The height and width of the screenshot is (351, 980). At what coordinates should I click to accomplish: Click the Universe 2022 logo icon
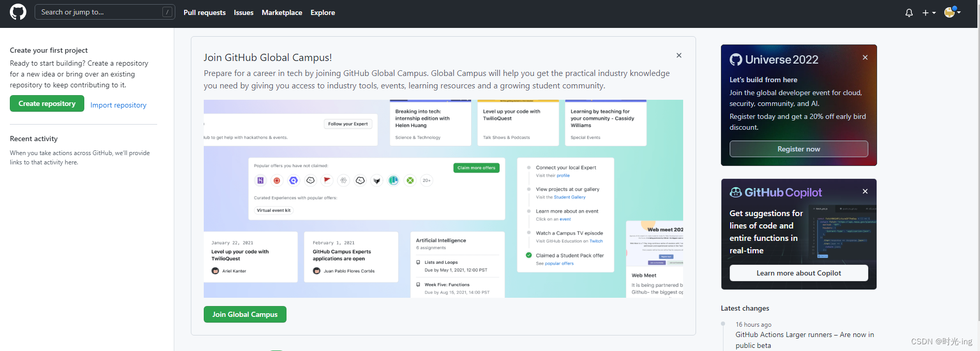pos(736,59)
